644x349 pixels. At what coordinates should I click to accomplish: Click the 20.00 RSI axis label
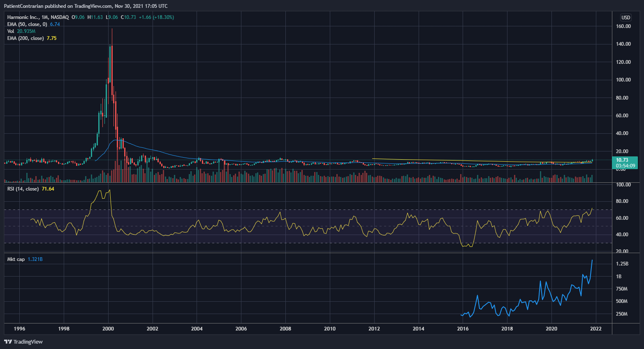coord(622,251)
